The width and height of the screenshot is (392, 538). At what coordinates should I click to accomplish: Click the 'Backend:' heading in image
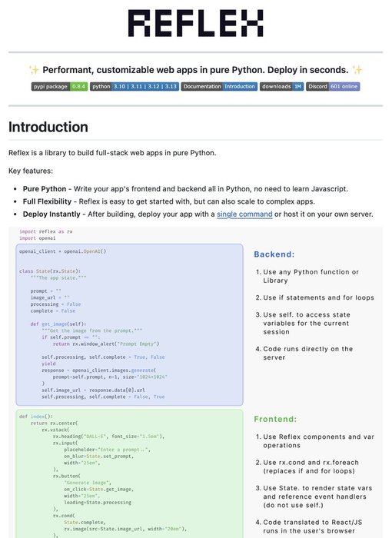[x=274, y=254]
